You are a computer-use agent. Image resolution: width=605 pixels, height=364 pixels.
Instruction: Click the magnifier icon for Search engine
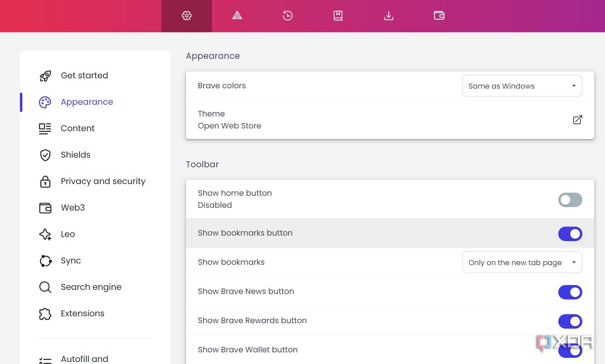(x=45, y=287)
